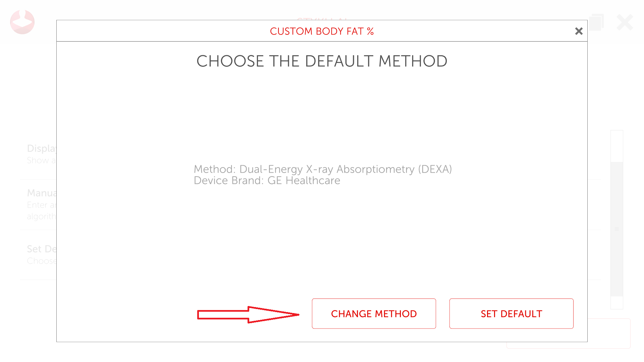Click the CHOOSE THE DEFAULT METHOD heading
The height and width of the screenshot is (362, 644).
(x=322, y=61)
